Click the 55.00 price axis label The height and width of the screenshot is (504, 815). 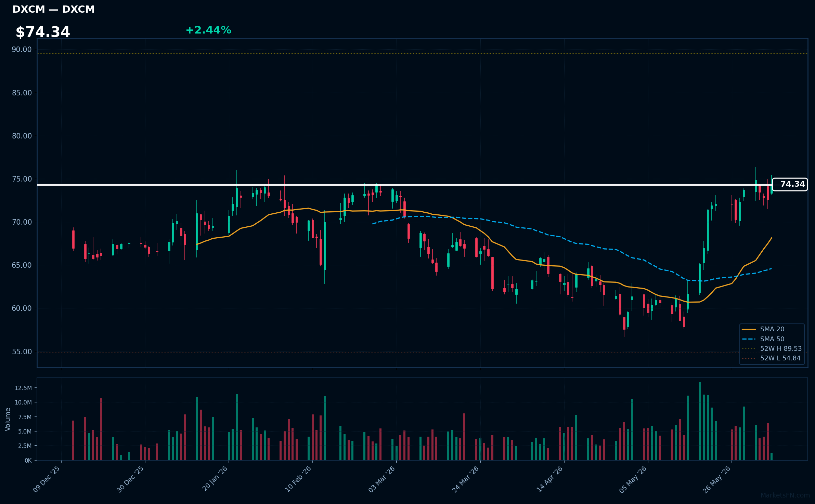tap(22, 352)
